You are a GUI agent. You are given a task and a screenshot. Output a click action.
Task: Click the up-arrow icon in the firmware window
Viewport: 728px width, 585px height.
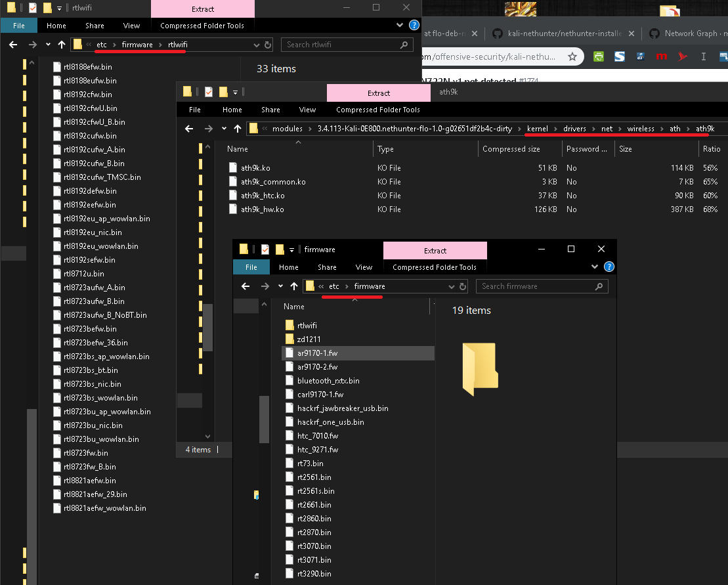pos(294,286)
